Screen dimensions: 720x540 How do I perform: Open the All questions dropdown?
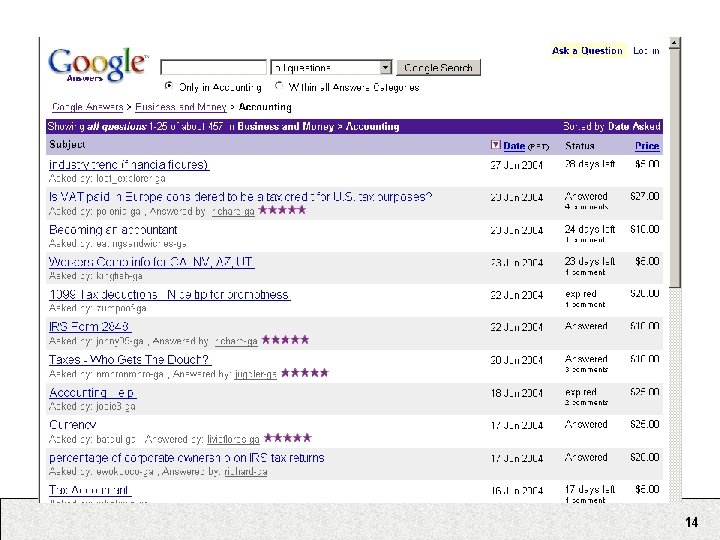331,68
